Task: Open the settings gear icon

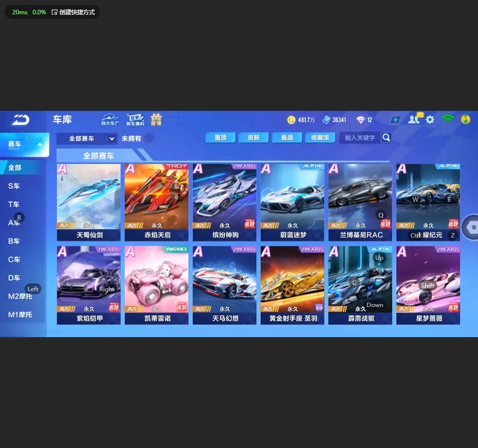Action: [430, 120]
